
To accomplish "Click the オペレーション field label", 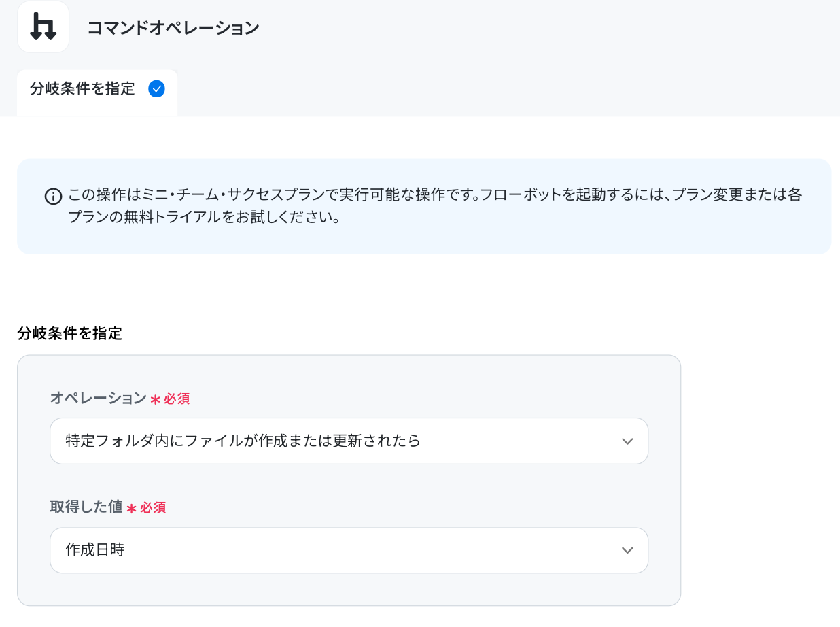I will [x=98, y=399].
